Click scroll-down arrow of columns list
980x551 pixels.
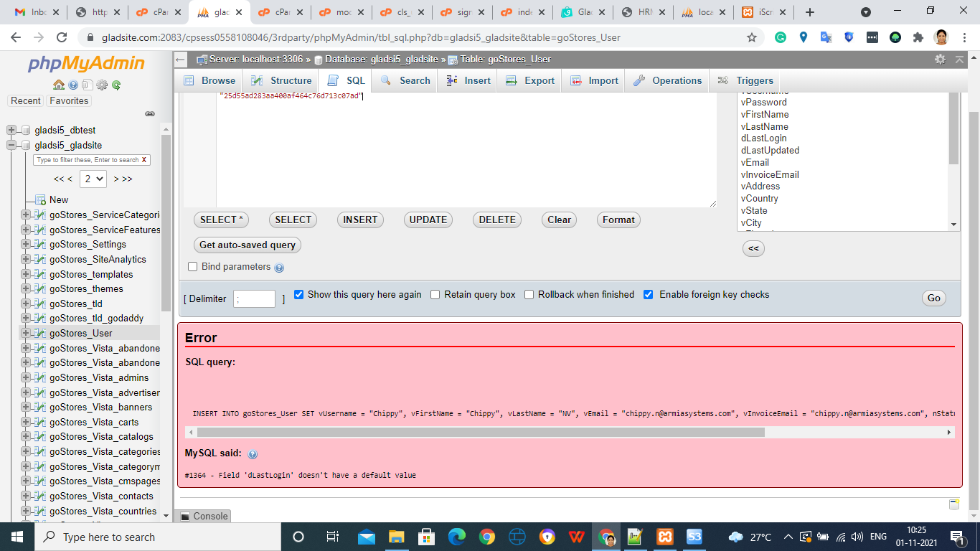coord(953,225)
